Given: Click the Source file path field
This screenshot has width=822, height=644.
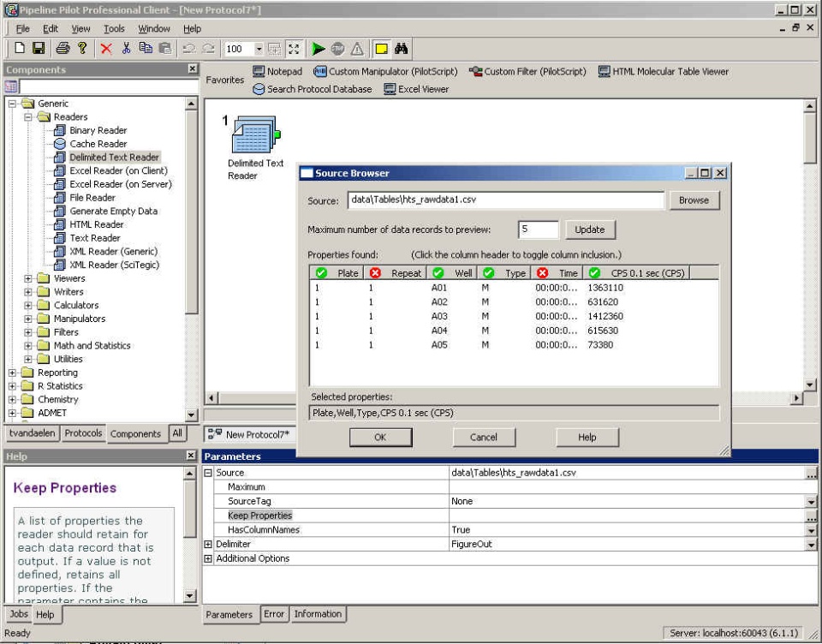Looking at the screenshot, I should pyautogui.click(x=505, y=200).
